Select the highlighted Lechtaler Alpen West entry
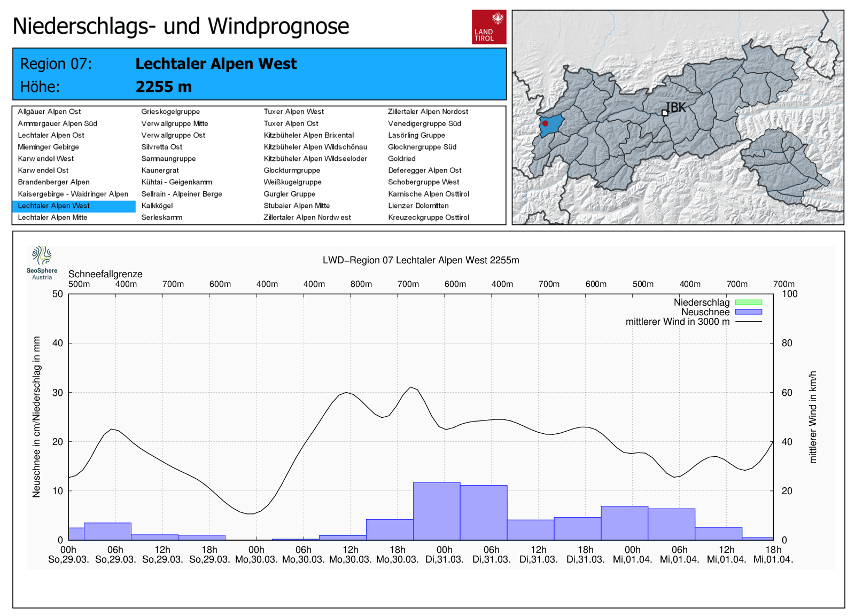The image size is (855, 616). click(53, 206)
